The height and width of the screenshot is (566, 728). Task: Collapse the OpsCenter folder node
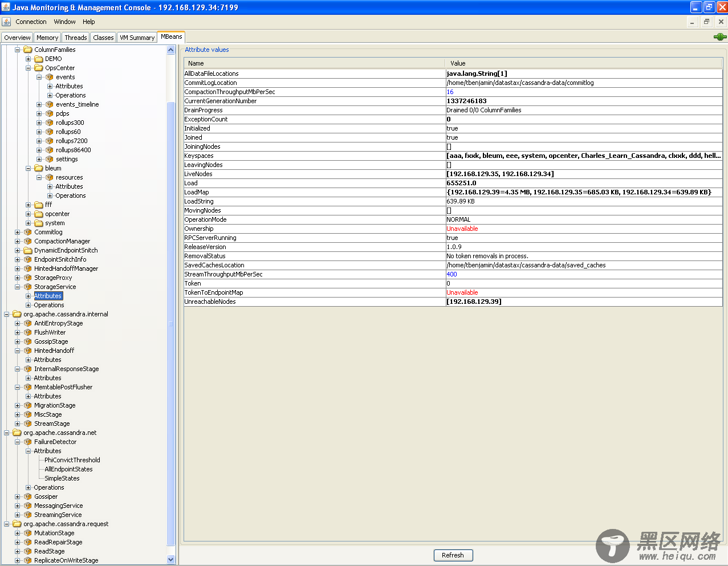pyautogui.click(x=28, y=68)
